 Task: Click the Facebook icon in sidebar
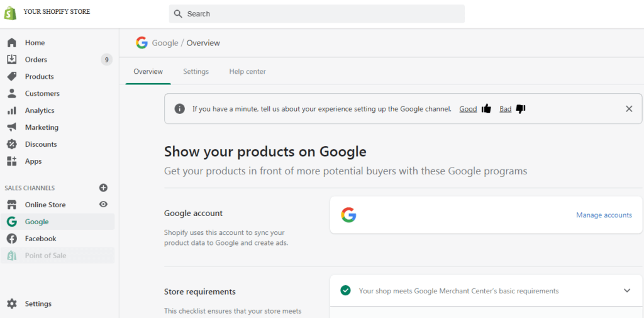pos(12,239)
